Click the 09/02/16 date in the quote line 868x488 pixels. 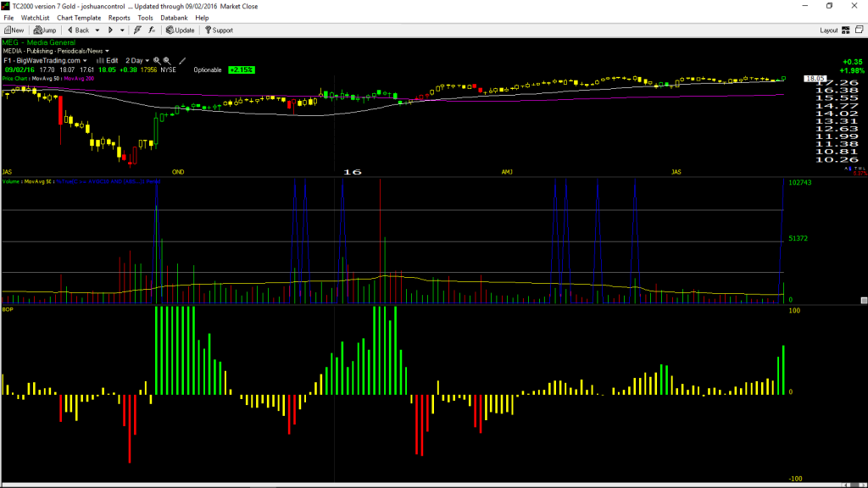(x=19, y=69)
